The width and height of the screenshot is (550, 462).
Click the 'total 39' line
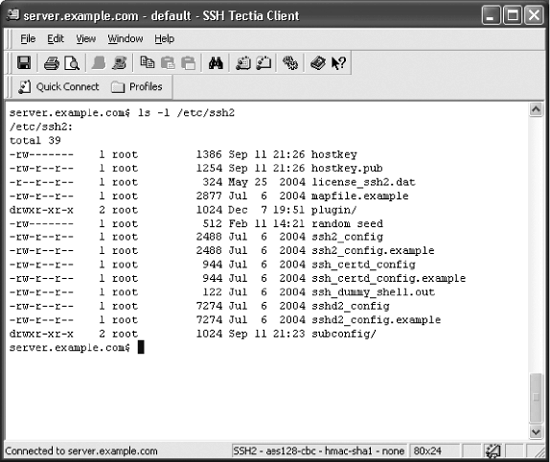(x=35, y=140)
